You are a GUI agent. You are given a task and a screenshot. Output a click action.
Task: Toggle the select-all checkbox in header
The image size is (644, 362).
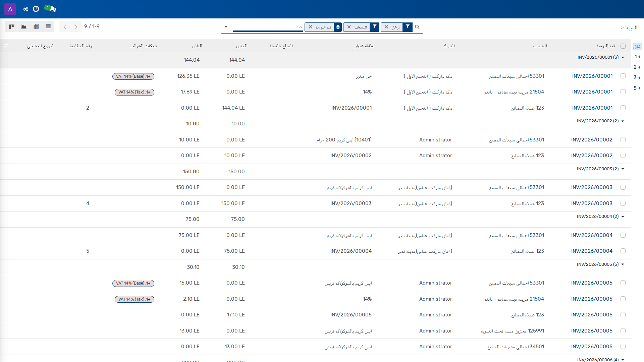(x=623, y=46)
